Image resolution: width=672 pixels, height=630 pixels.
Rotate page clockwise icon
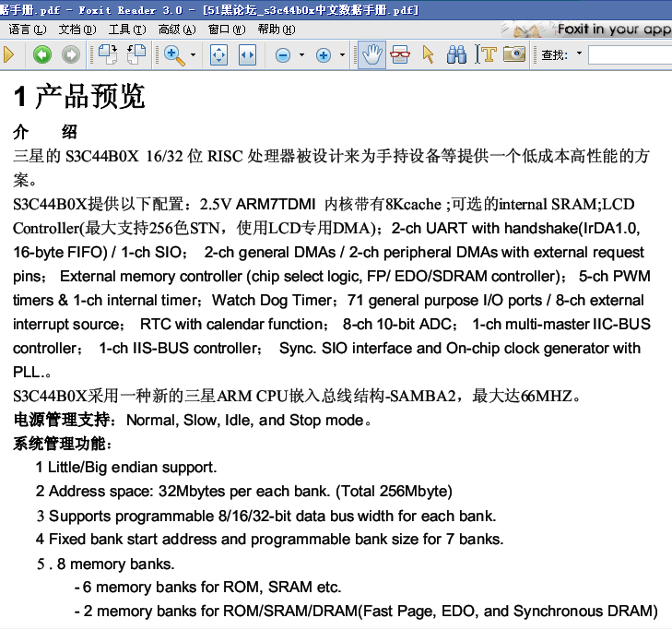pyautogui.click(x=108, y=55)
